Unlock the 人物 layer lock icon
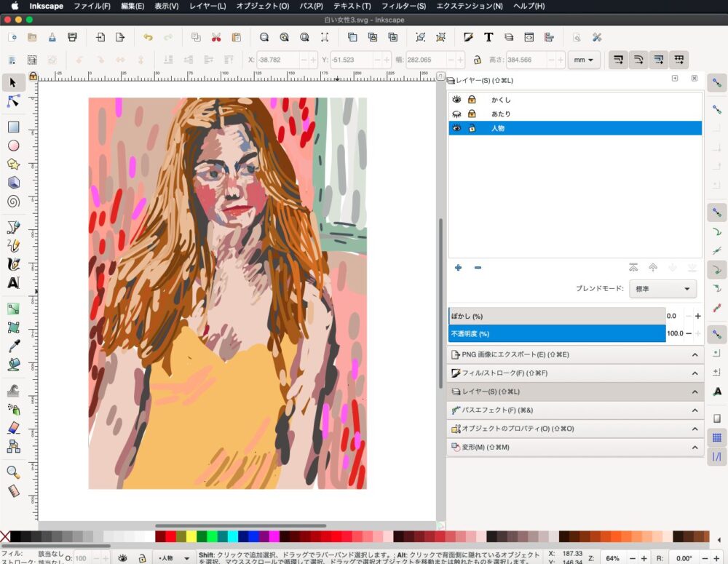 click(x=472, y=128)
